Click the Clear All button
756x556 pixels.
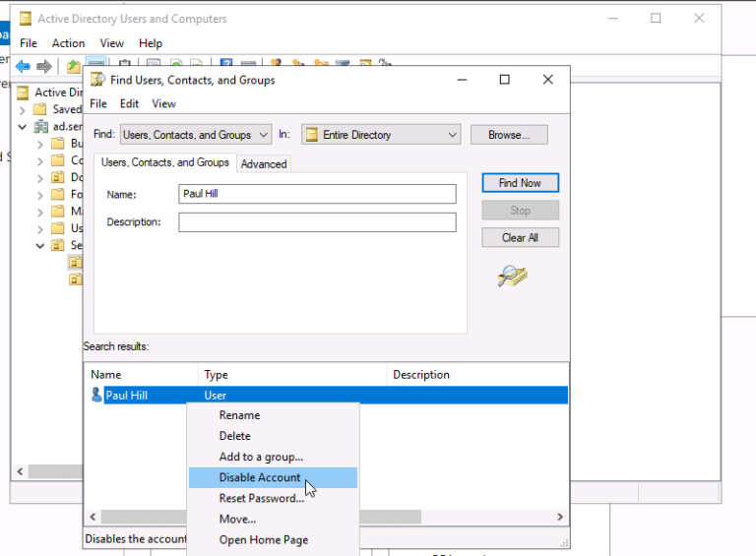point(520,237)
